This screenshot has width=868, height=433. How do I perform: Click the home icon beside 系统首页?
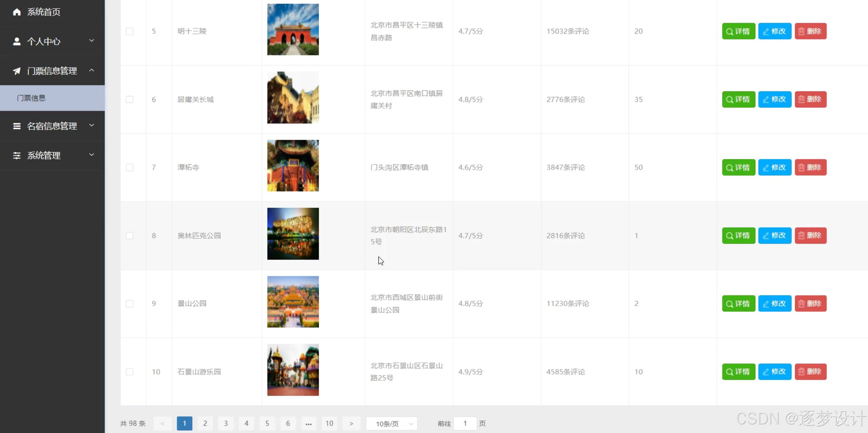[x=17, y=12]
